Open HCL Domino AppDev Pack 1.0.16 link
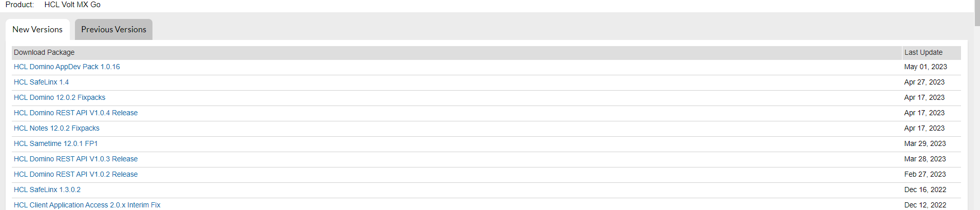 67,67
